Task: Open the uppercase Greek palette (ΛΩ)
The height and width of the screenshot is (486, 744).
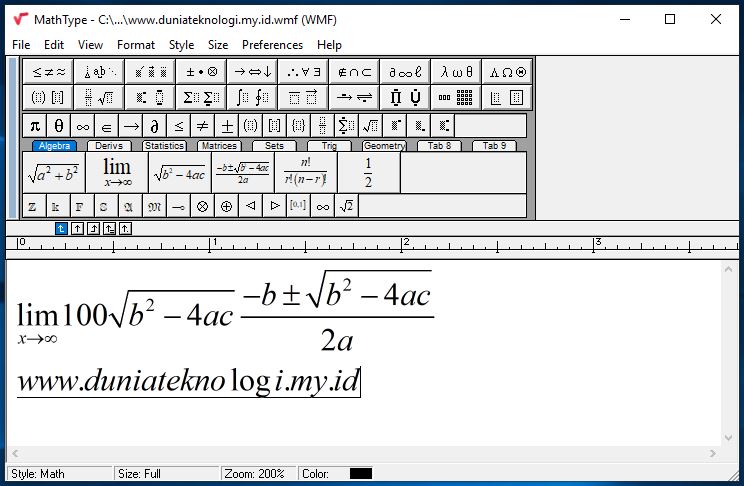Action: pyautogui.click(x=507, y=72)
